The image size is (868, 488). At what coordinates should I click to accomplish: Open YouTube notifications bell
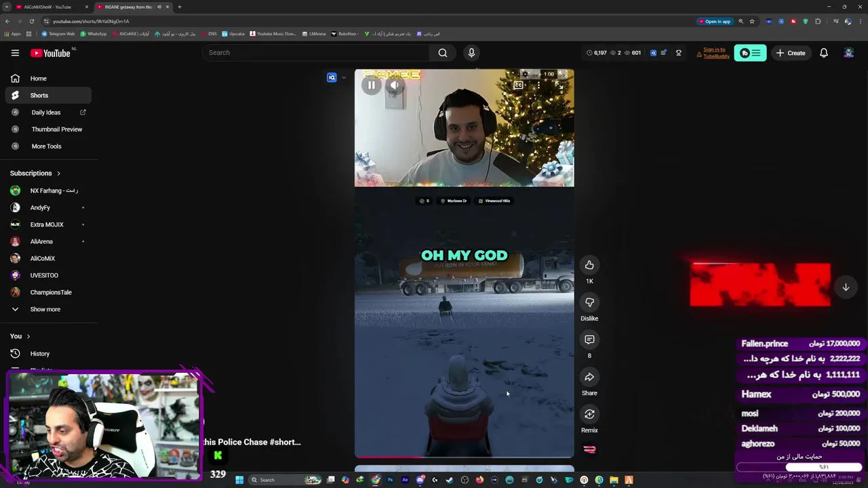pyautogui.click(x=824, y=53)
